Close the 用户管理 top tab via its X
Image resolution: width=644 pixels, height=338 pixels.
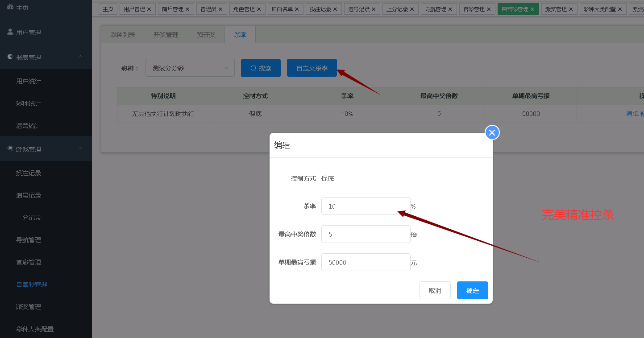149,9
